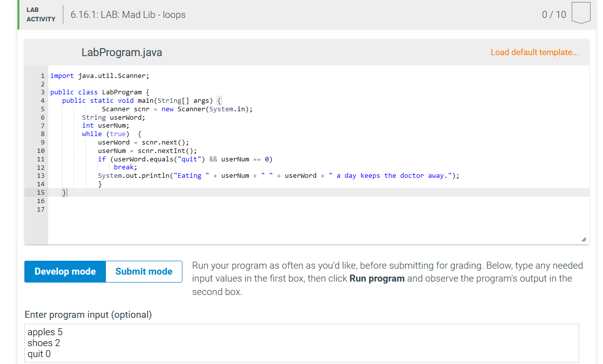Viewport: 603px width, 364px height.
Task: Click inside the program input box
Action: [x=298, y=343]
